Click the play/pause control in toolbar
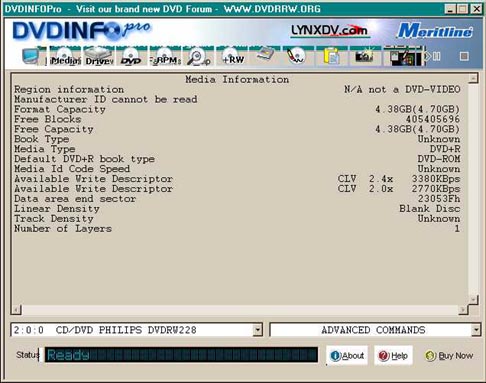This screenshot has width=486, height=383. (433, 56)
